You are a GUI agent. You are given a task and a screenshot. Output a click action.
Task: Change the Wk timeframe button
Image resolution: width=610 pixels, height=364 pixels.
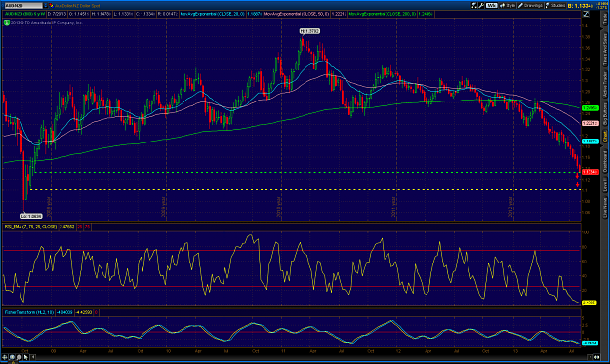pos(491,6)
